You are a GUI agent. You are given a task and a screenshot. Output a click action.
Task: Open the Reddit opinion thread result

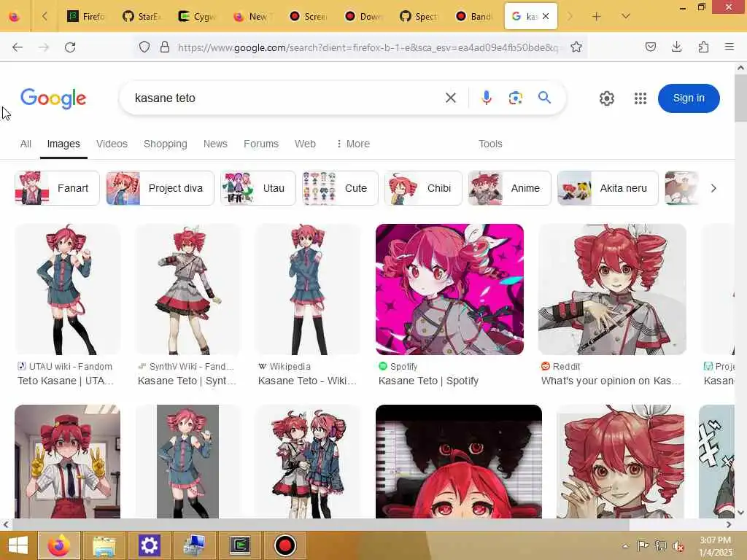[611, 381]
